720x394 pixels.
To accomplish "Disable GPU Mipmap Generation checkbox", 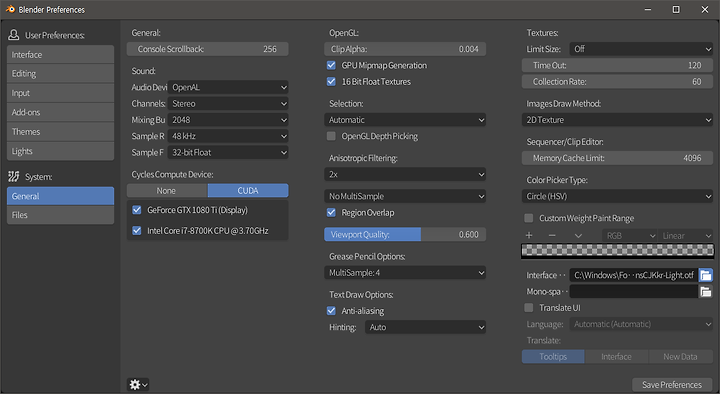I will point(331,65).
